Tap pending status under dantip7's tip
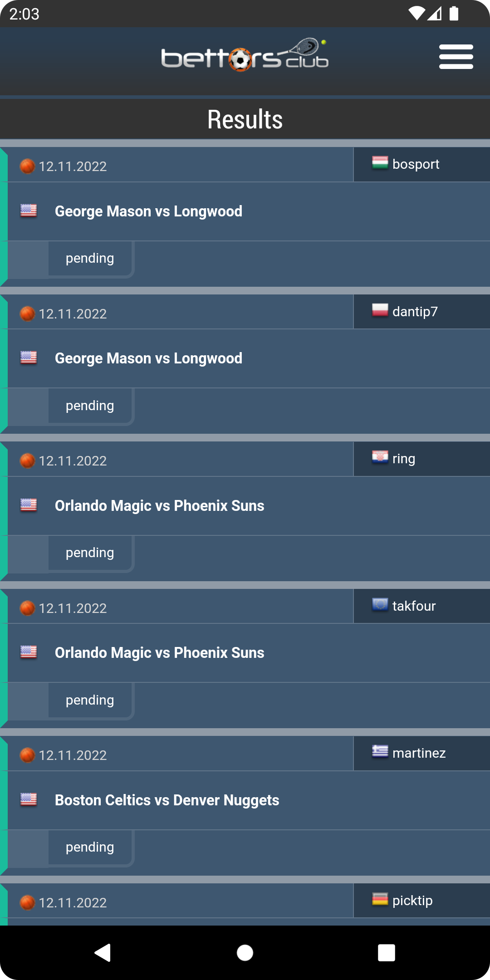Image resolution: width=490 pixels, height=980 pixels. (90, 406)
